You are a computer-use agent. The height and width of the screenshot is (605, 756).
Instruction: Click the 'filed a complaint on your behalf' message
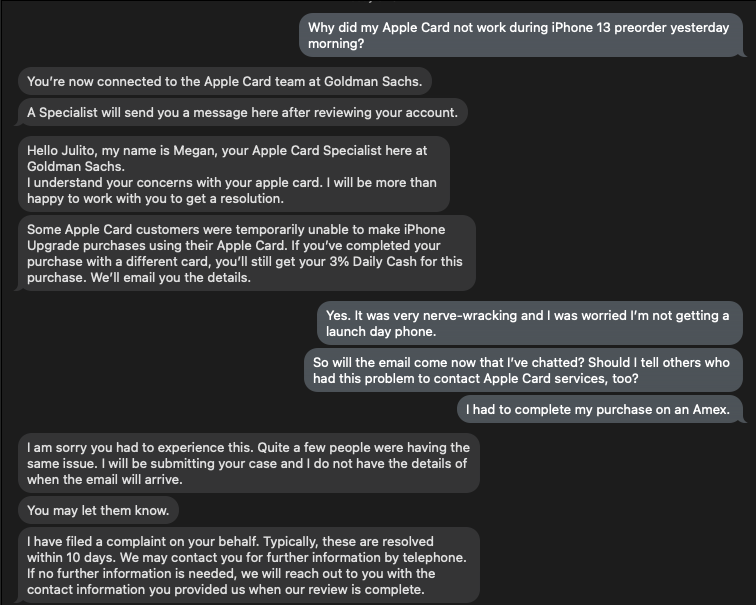click(x=247, y=565)
